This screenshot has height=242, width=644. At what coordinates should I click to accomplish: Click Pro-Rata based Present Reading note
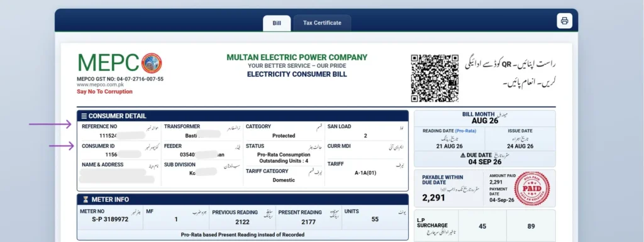(243, 235)
